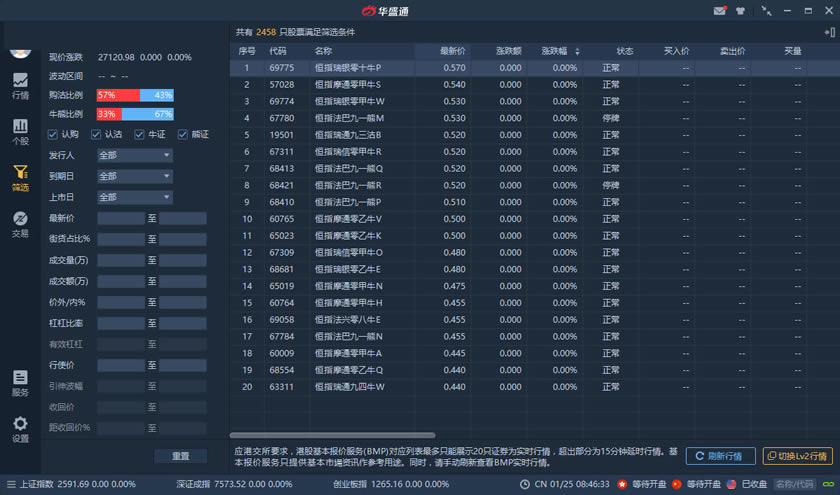The image size is (840, 495).
Task: Click the horizontal scrollbar below the table
Action: point(332,435)
